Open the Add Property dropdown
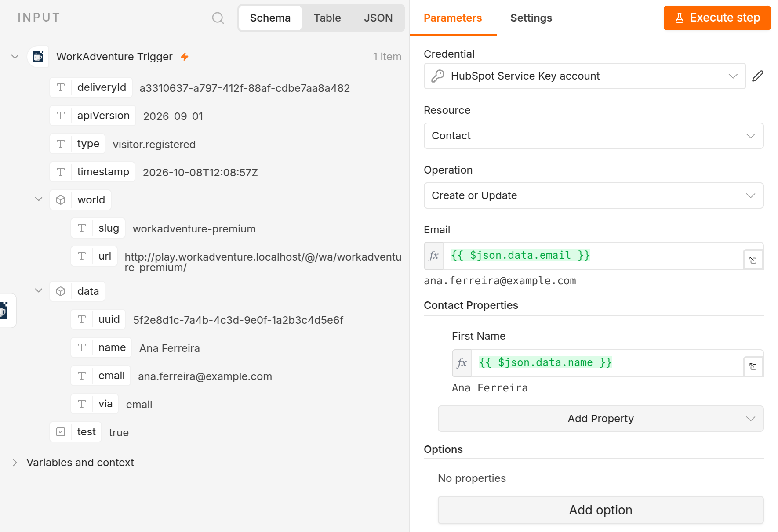Image resolution: width=778 pixels, height=532 pixels. (x=600, y=419)
